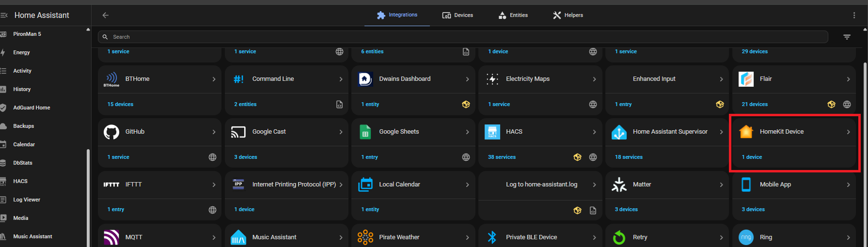Viewport: 868px width, 247px height.
Task: Click the back arrow in header
Action: click(x=105, y=15)
